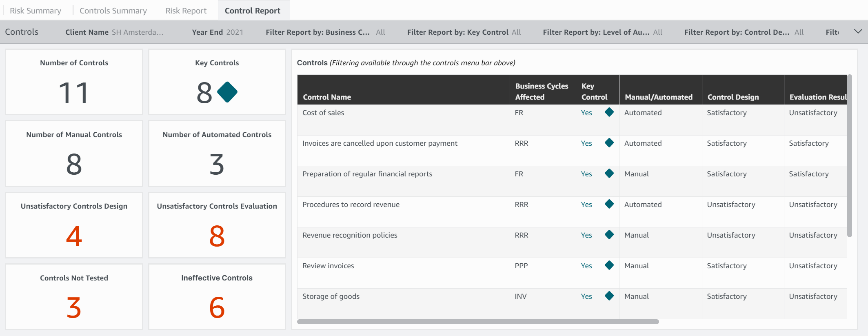Image resolution: width=868 pixels, height=336 pixels.
Task: Go to the Risk Report tab
Action: tap(186, 11)
